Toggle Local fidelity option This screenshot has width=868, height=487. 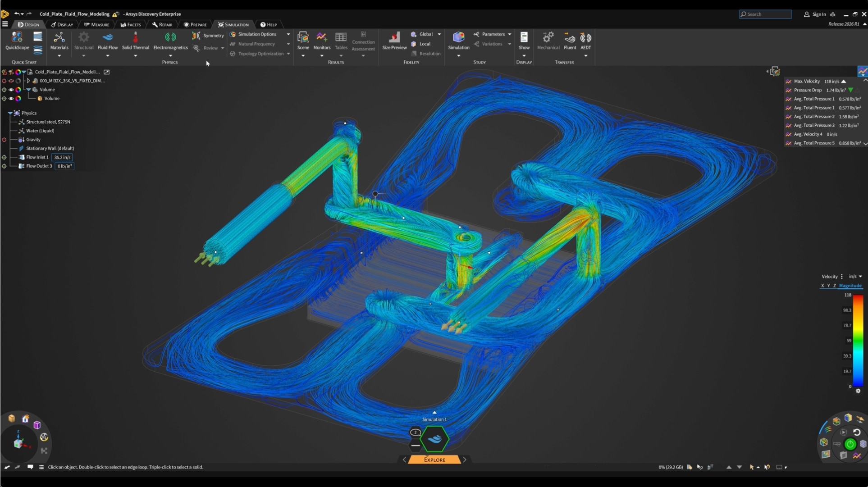coord(421,44)
